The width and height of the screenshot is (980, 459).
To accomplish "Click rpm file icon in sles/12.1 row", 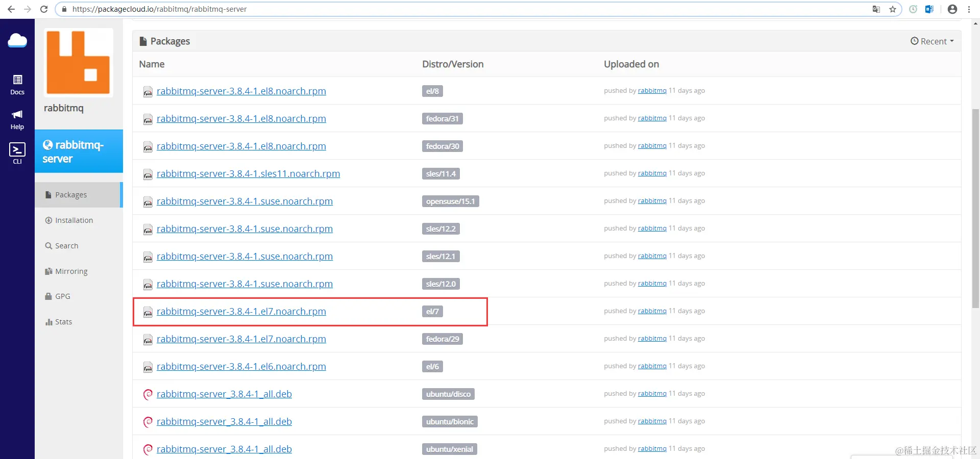I will point(148,257).
